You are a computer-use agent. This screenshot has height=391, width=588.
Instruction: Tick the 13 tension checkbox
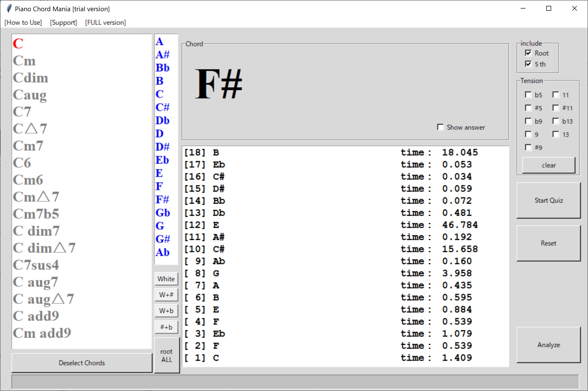[556, 134]
